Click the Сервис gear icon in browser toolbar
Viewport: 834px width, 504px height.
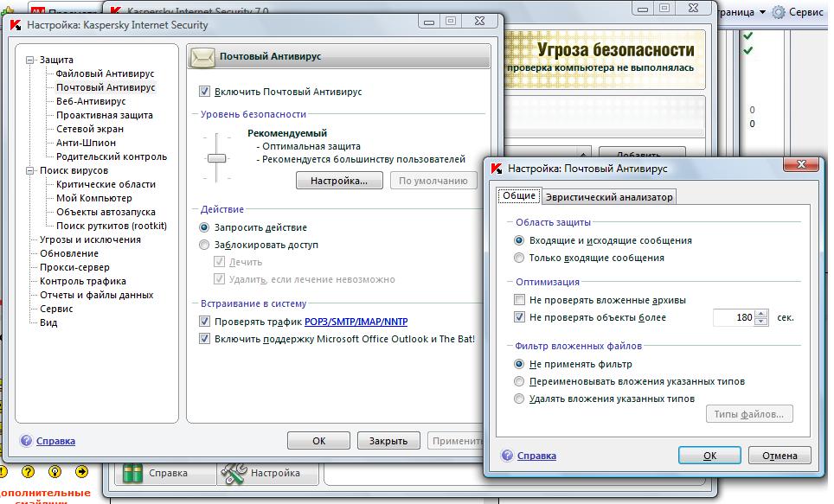tap(779, 12)
